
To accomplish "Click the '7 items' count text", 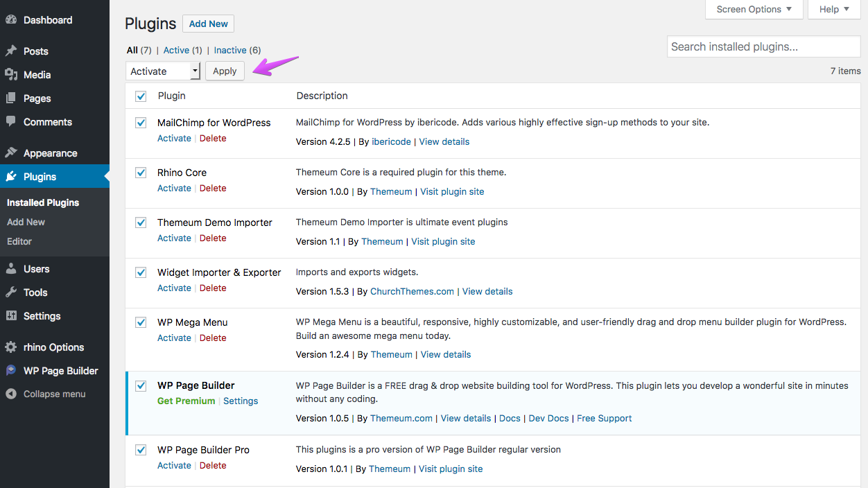I will [x=845, y=71].
